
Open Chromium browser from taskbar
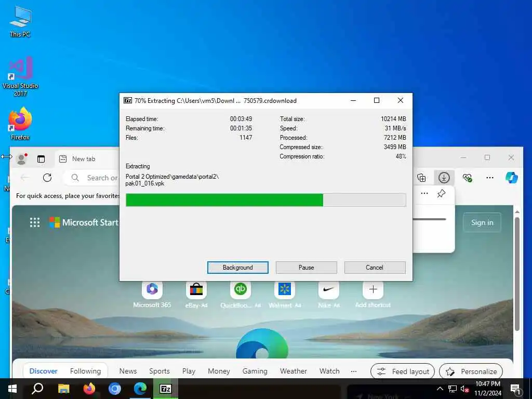115,389
